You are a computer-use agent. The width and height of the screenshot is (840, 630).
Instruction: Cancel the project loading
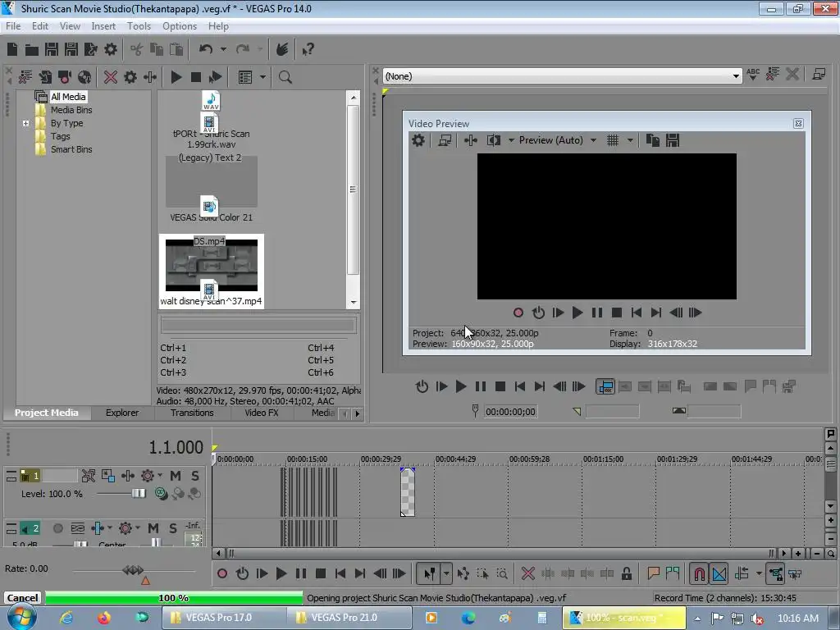22,598
